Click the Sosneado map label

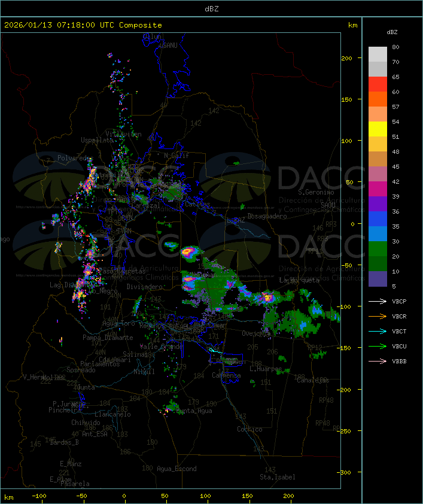81,370
